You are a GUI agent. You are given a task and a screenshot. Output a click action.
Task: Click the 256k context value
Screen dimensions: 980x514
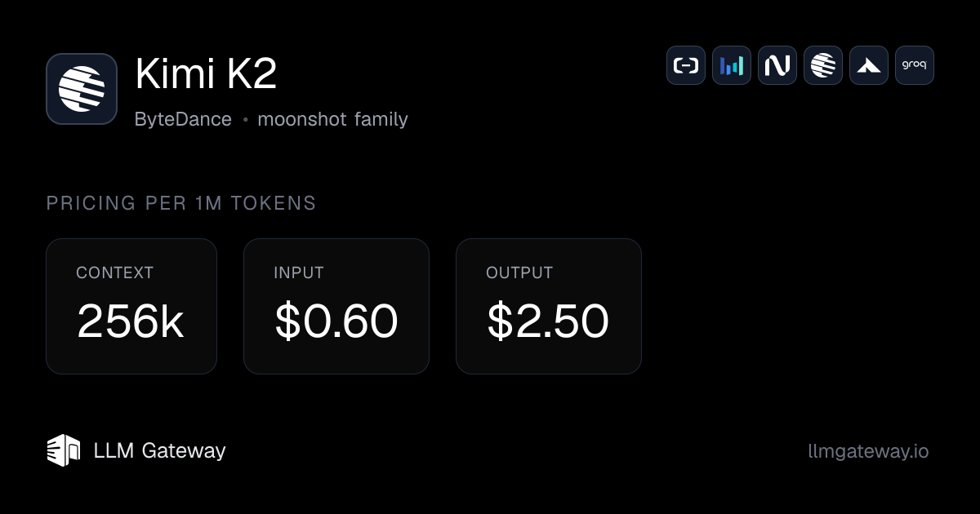click(131, 321)
